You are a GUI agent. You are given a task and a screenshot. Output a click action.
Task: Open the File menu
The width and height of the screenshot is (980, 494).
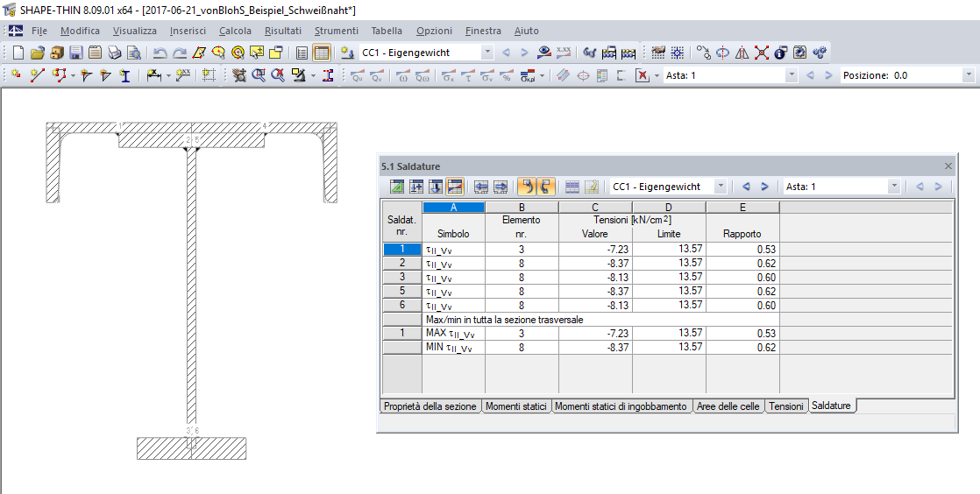(x=39, y=31)
